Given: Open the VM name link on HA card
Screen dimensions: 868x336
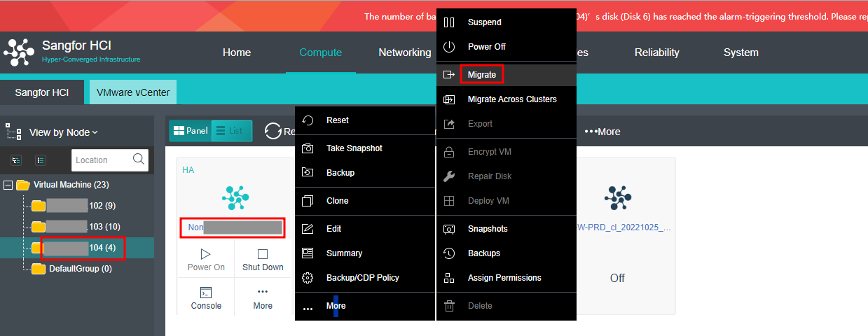Looking at the screenshot, I should click(235, 227).
